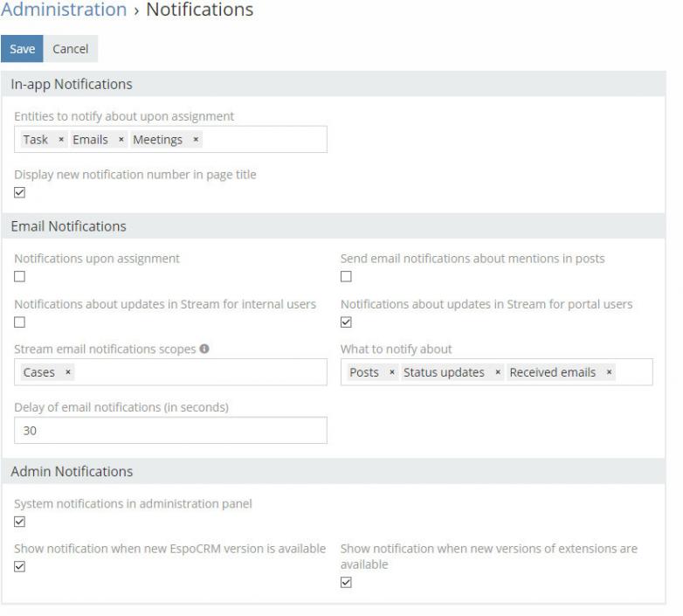Click the Cancel button
Image resolution: width=683 pixels, height=616 pixels.
click(x=71, y=49)
